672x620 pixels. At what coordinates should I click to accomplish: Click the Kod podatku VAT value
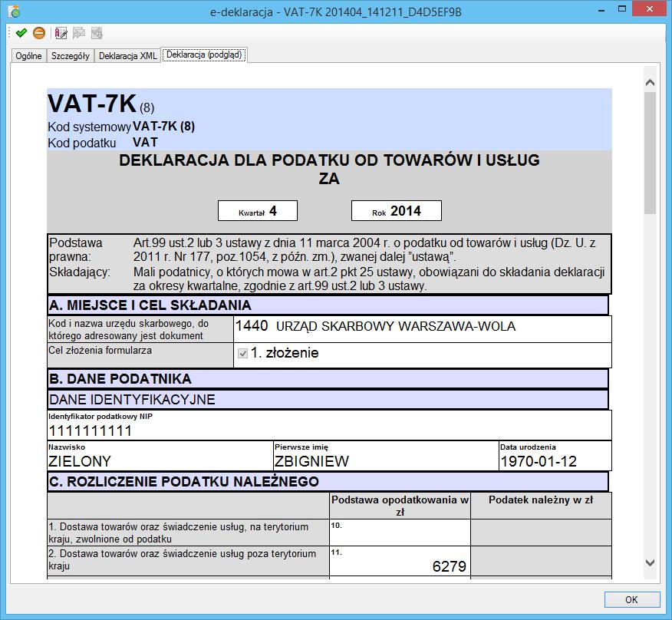(x=145, y=143)
